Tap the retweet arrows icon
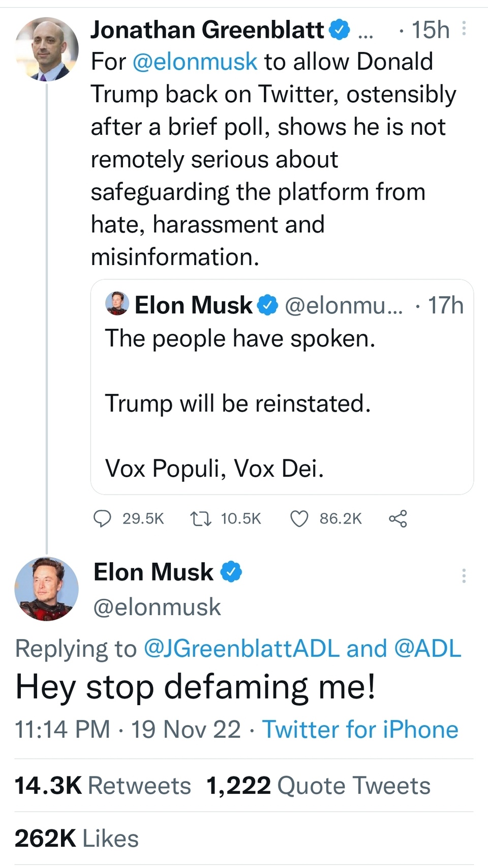488x868 pixels. (201, 518)
